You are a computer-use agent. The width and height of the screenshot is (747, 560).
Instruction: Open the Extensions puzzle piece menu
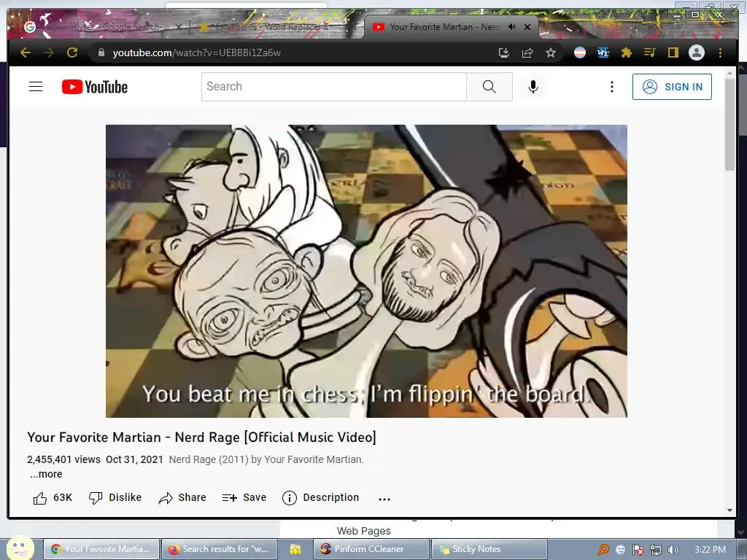627,52
